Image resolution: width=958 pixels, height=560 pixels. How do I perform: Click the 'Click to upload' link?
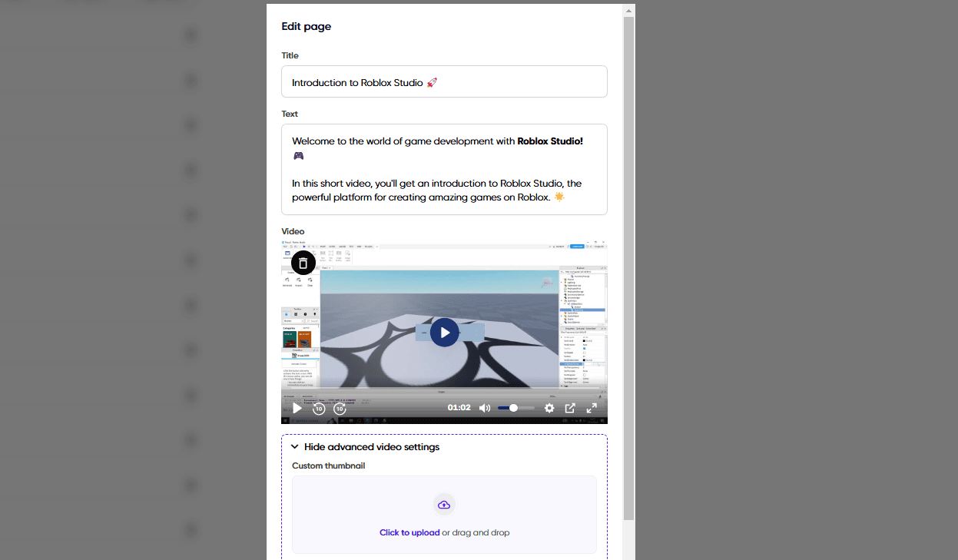[409, 532]
